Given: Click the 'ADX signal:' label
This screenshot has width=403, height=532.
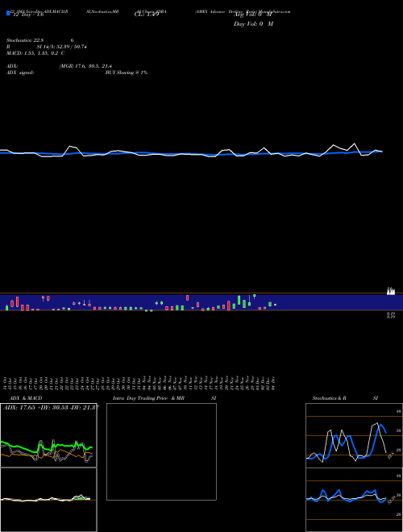Looking at the screenshot, I should point(20,73).
